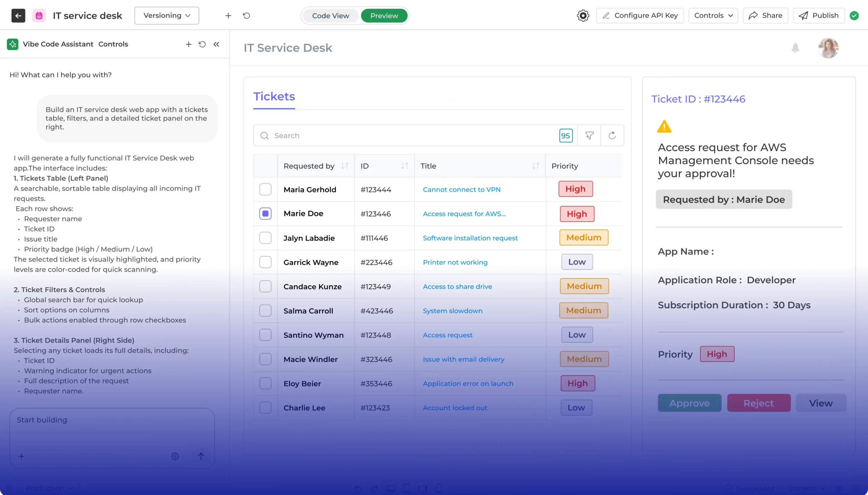This screenshot has width=868, height=495.
Task: Sort tickets by Requested by column
Action: click(345, 166)
